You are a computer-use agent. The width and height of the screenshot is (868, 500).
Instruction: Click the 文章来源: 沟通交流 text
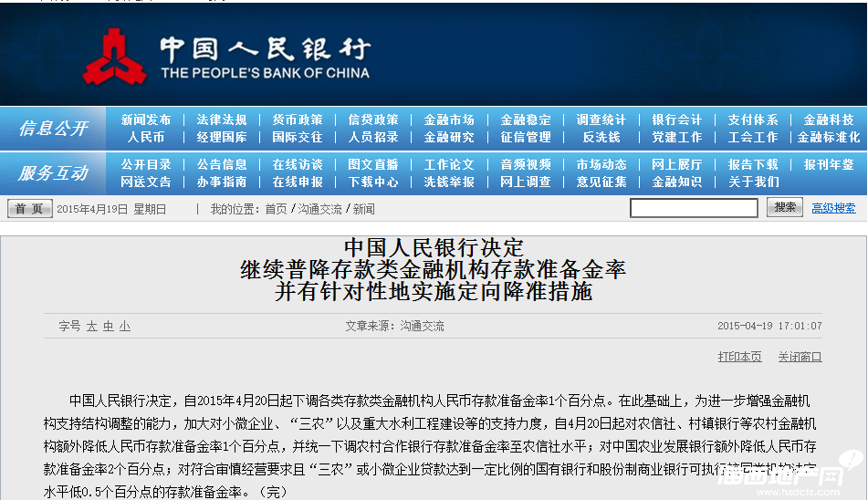(x=394, y=327)
